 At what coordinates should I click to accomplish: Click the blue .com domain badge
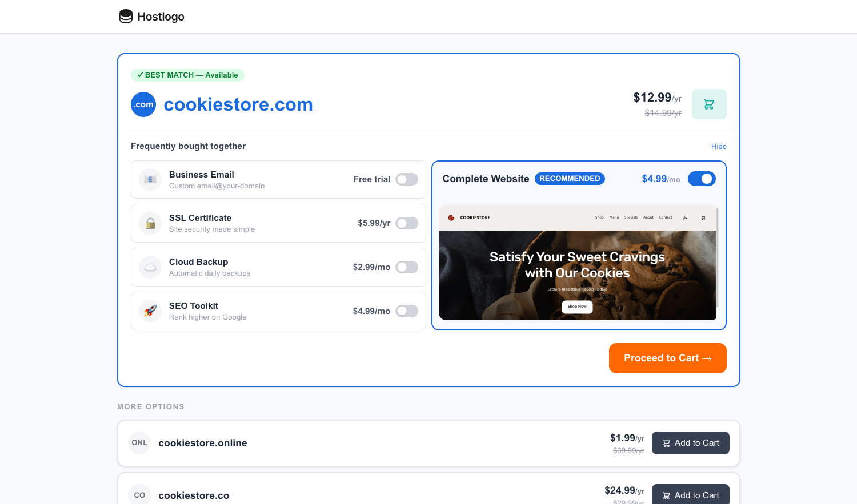[143, 104]
